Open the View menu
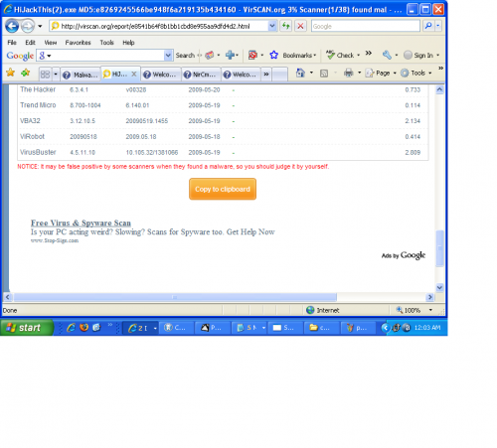 51,43
